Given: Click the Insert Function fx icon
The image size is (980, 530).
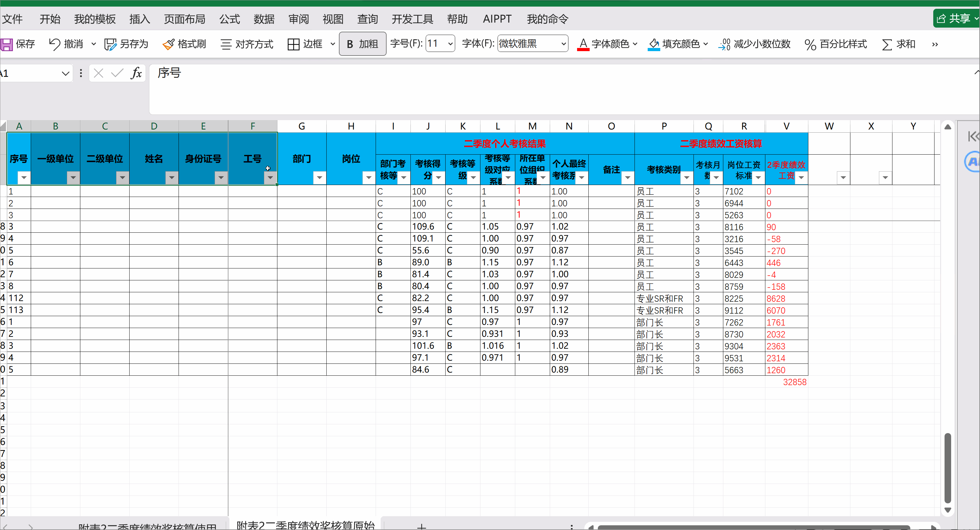Looking at the screenshot, I should [136, 73].
